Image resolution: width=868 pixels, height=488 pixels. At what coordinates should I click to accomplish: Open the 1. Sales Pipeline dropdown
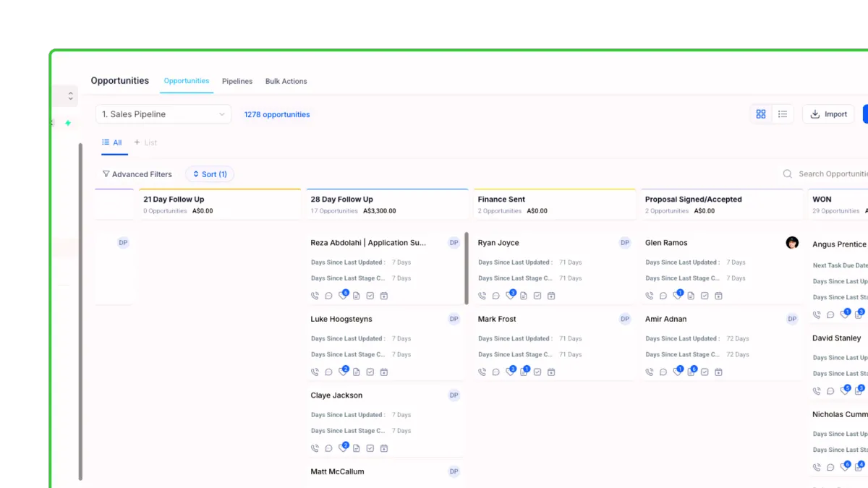coord(163,114)
